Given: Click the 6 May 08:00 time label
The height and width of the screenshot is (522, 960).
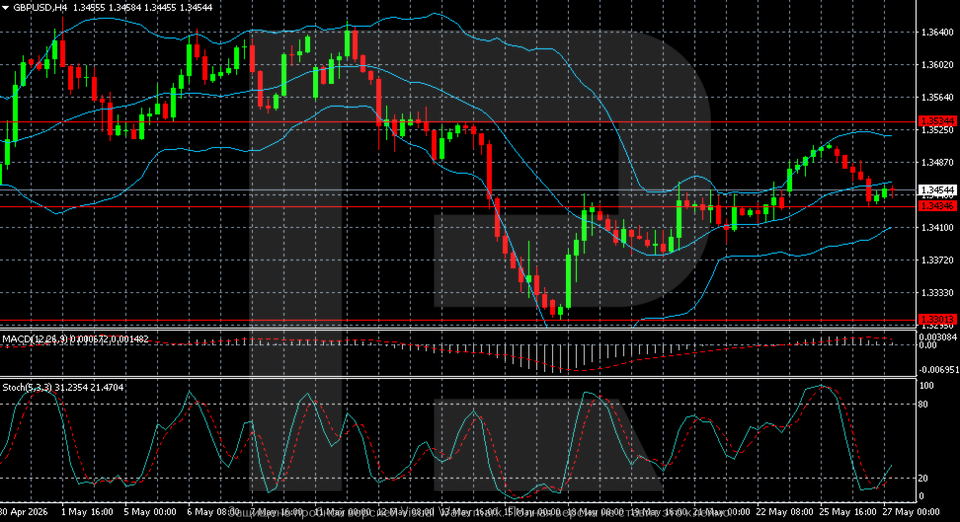Looking at the screenshot, I should [x=213, y=512].
